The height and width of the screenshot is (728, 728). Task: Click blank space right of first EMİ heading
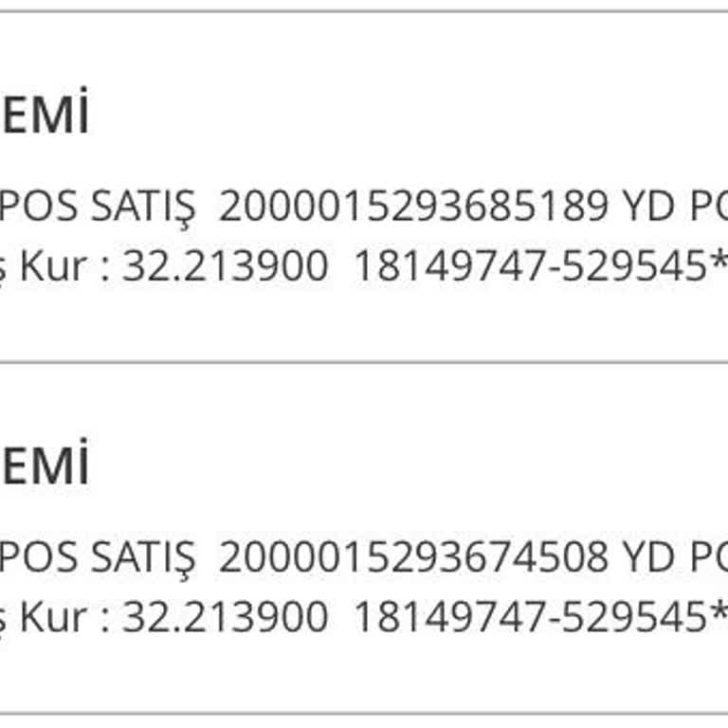379,118
